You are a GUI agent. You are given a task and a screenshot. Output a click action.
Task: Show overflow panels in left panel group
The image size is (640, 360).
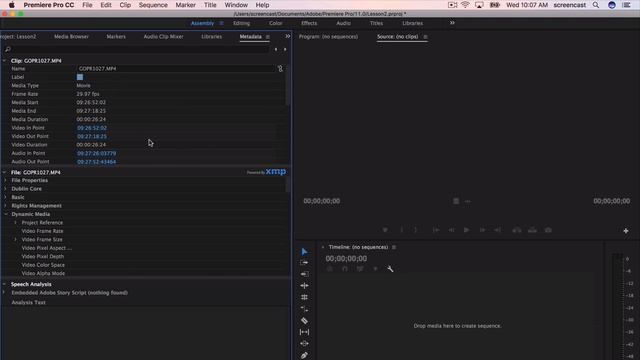(288, 36)
